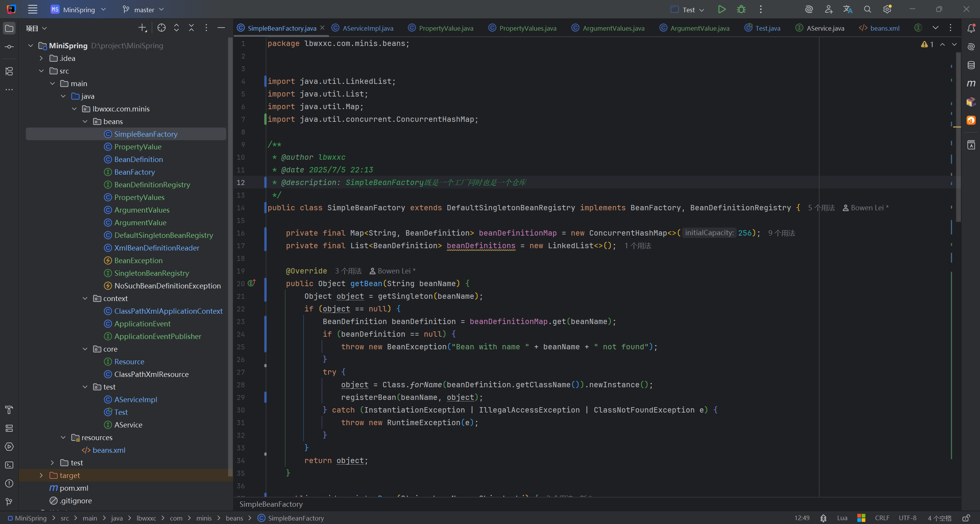The width and height of the screenshot is (980, 524).
Task: Open the Structure tool window
Action: (9, 71)
